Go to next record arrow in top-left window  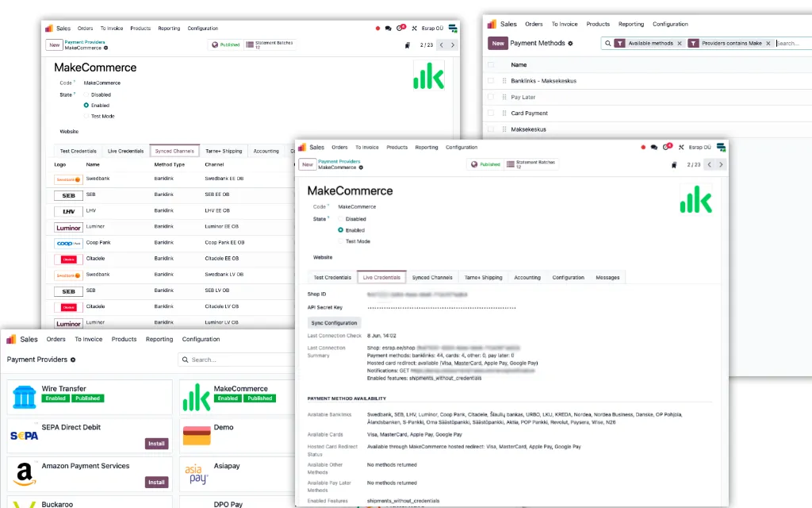pyautogui.click(x=453, y=45)
